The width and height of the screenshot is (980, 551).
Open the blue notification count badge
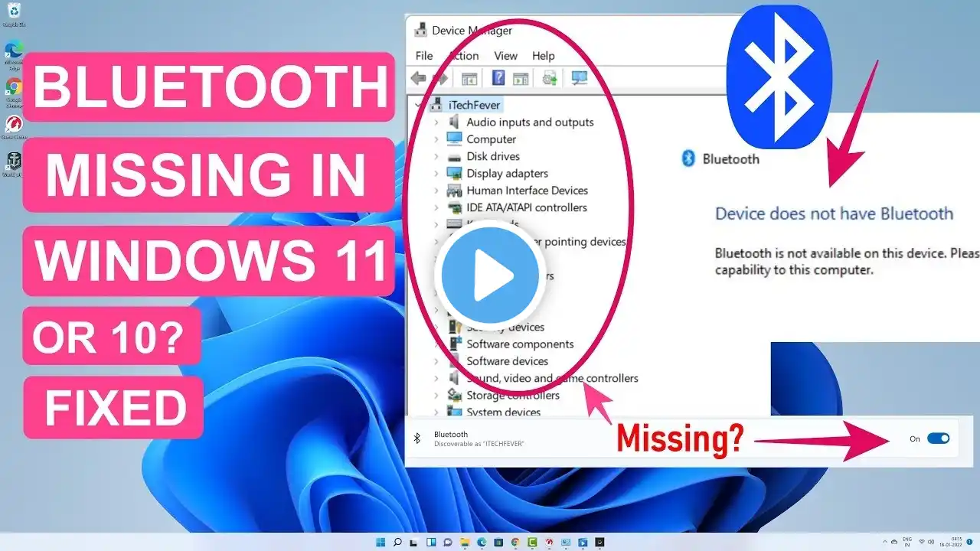[970, 543]
